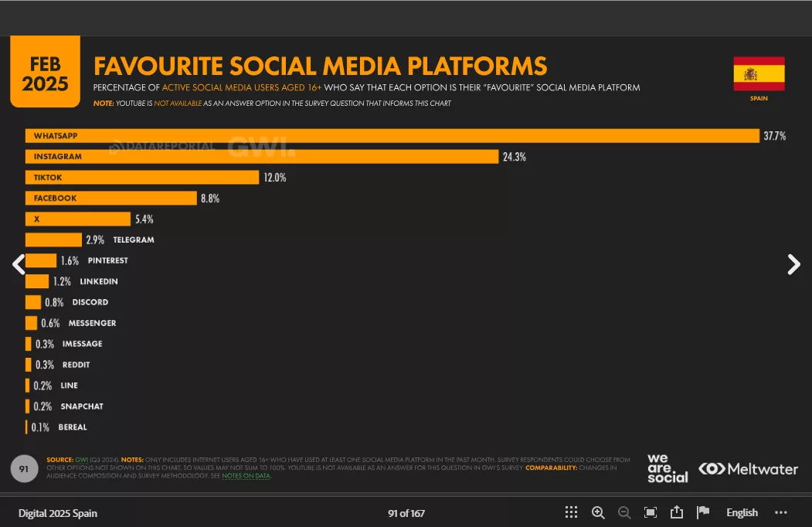812x527 pixels.
Task: Click the BEREAL label
Action: click(73, 427)
